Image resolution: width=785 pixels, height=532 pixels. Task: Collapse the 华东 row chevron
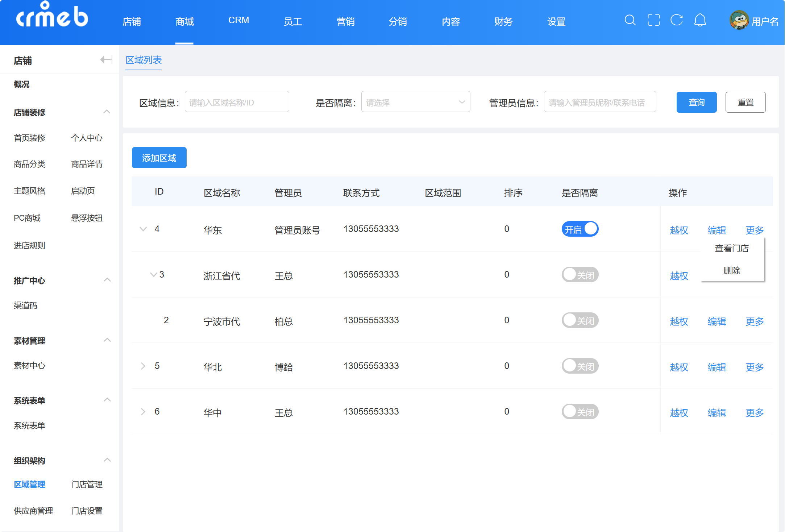(x=143, y=229)
